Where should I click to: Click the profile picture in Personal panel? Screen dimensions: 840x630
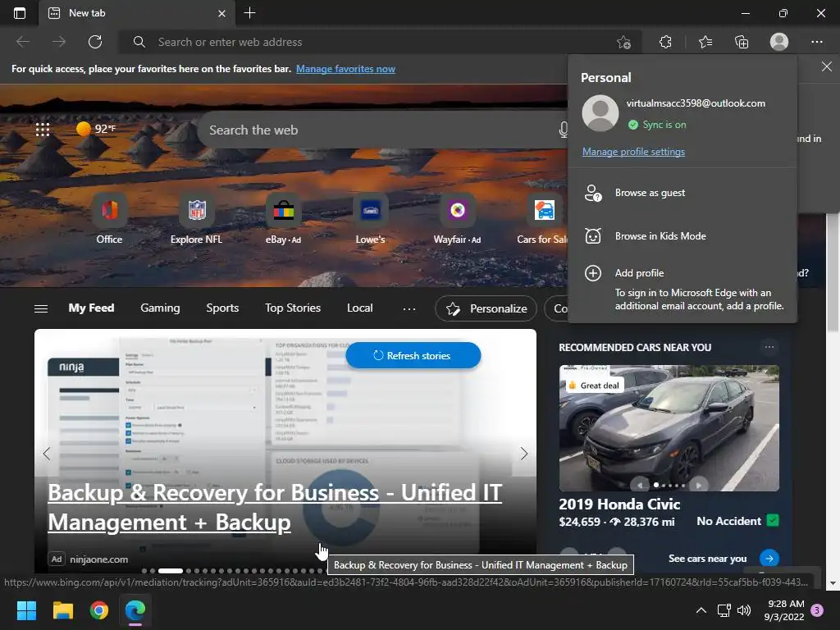(x=600, y=113)
